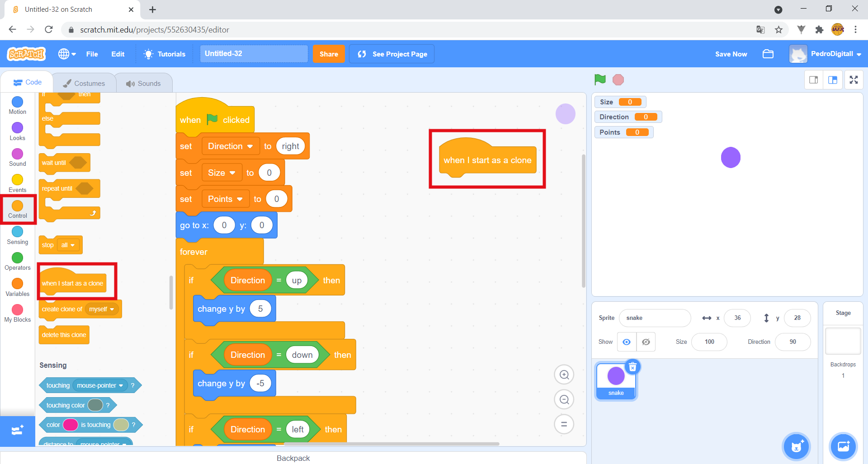
Task: Select the My Blocks category
Action: click(17, 314)
